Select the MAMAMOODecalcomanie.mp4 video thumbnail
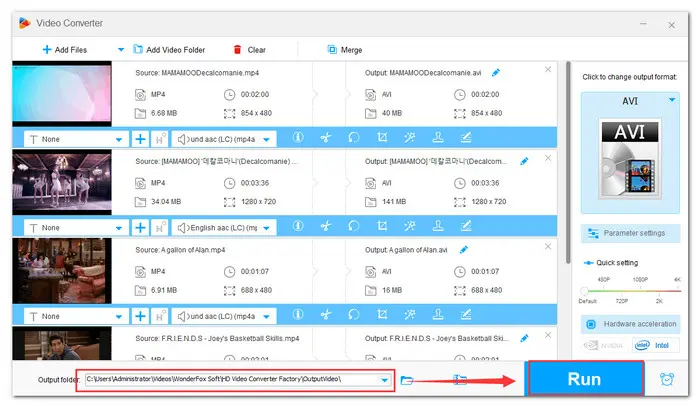Viewport: 700px width, 407px height. pos(62,93)
